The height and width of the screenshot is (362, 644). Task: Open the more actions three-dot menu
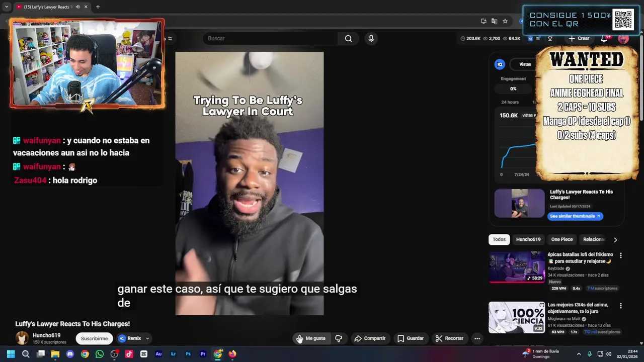(477, 338)
